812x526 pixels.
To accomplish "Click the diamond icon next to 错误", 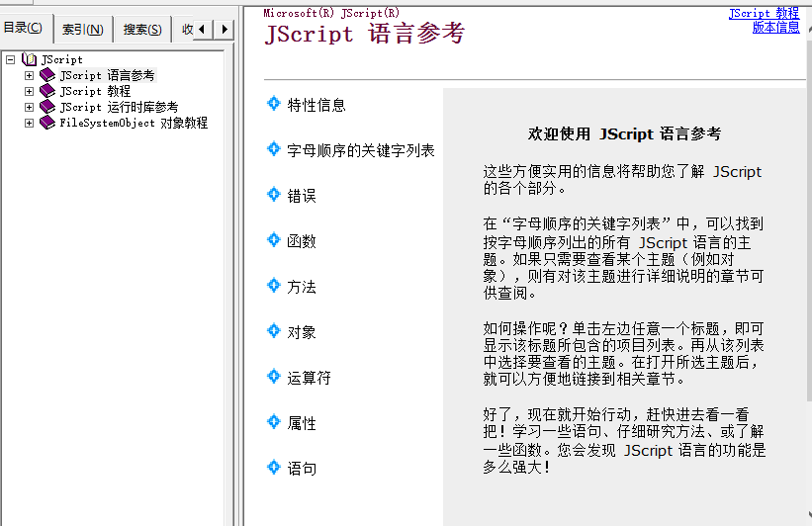I will click(274, 195).
